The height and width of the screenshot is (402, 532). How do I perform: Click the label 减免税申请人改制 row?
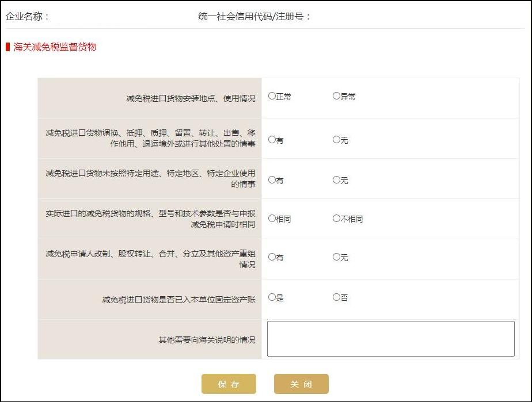click(x=150, y=258)
